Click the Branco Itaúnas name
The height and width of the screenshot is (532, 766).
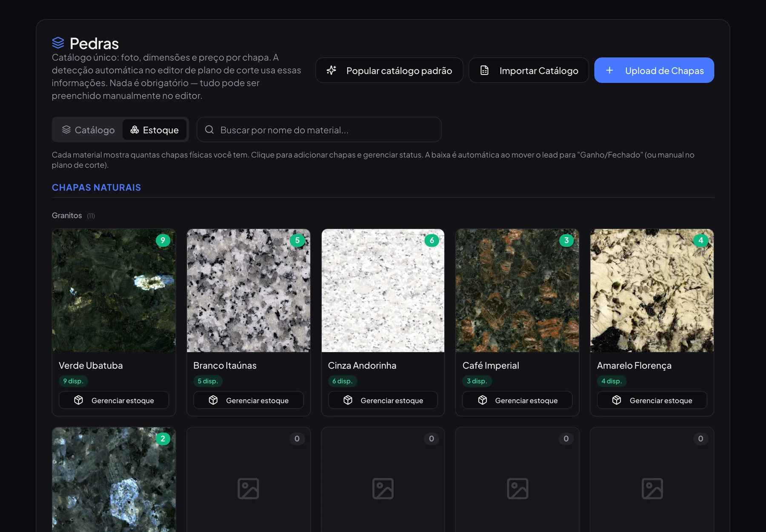pos(225,365)
